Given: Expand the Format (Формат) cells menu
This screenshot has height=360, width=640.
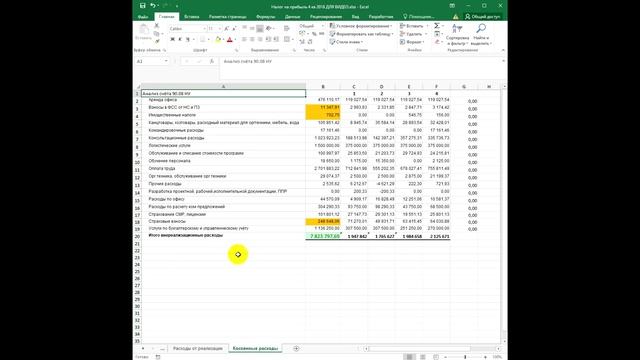Looking at the screenshot, I should (412, 42).
